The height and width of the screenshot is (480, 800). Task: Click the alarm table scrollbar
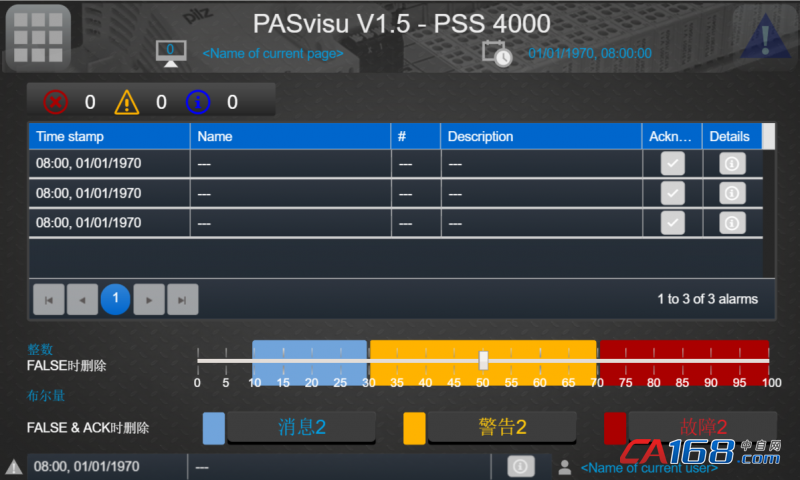[768, 200]
